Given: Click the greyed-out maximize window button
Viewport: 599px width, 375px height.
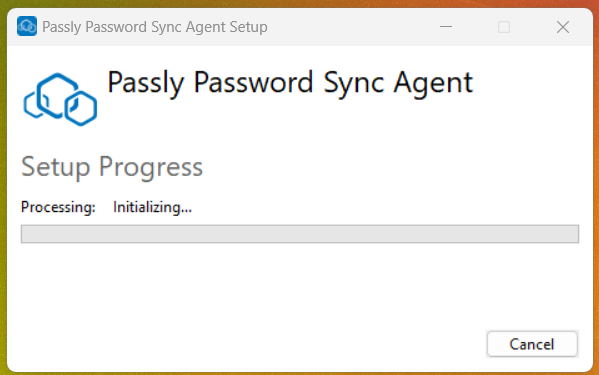Looking at the screenshot, I should pos(504,27).
